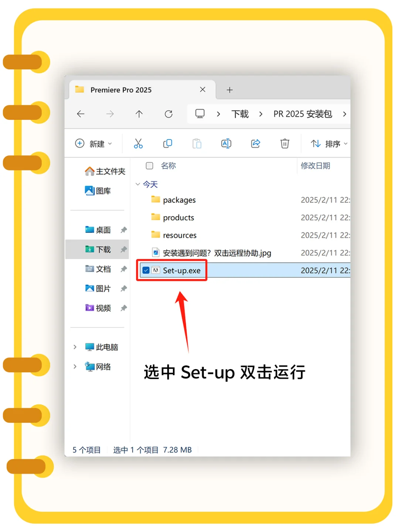Image resolution: width=399 pixels, height=532 pixels.
Task: Click the Share icon
Action: (x=255, y=144)
